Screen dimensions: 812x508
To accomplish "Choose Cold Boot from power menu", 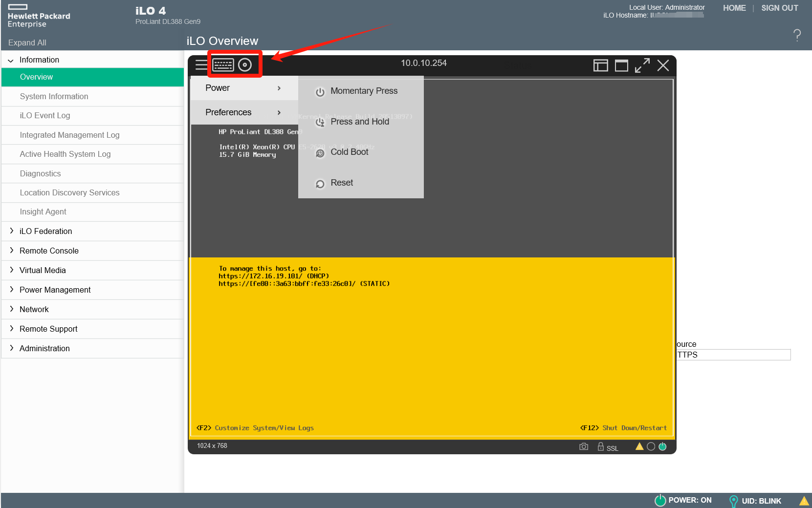I will 349,152.
